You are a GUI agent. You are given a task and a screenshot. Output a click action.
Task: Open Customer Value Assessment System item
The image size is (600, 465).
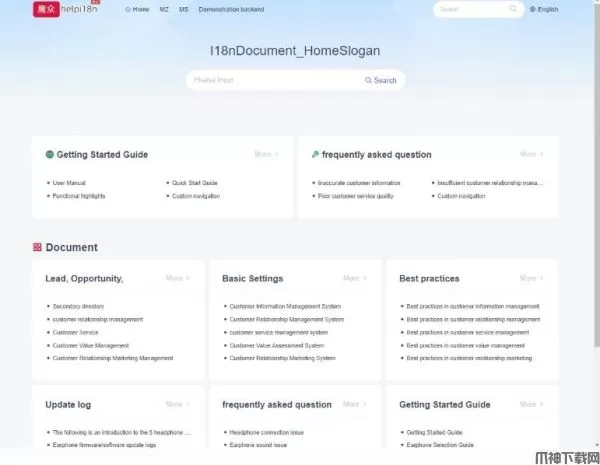pos(277,346)
